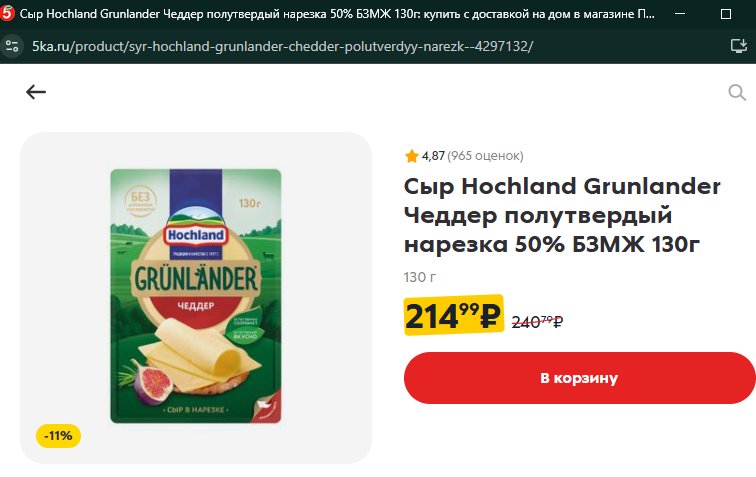756x477 pixels.
Task: Click the Pyaterochka favicon in the title bar
Action: pos(7,14)
